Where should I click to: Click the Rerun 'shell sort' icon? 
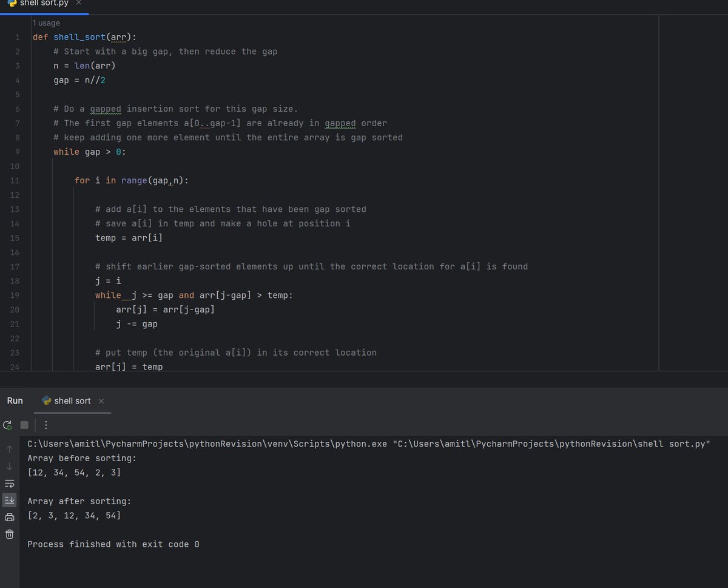[8, 425]
